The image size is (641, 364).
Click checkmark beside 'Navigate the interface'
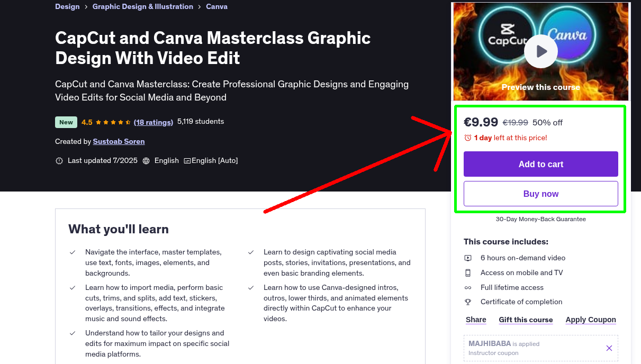[x=73, y=252]
